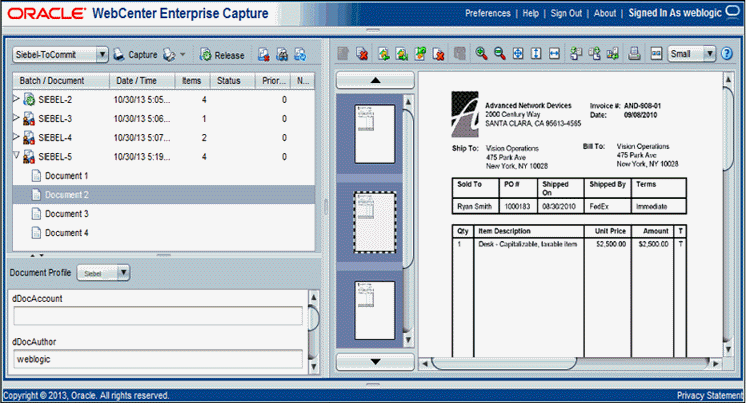
Task: Toggle the show/hide thumbnails icon
Action: (656, 53)
